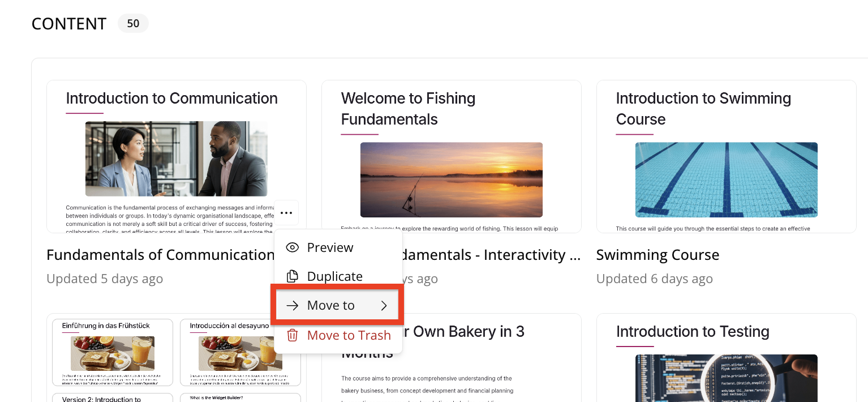Click the three-dot more options button
The image size is (868, 402).
pyautogui.click(x=286, y=213)
